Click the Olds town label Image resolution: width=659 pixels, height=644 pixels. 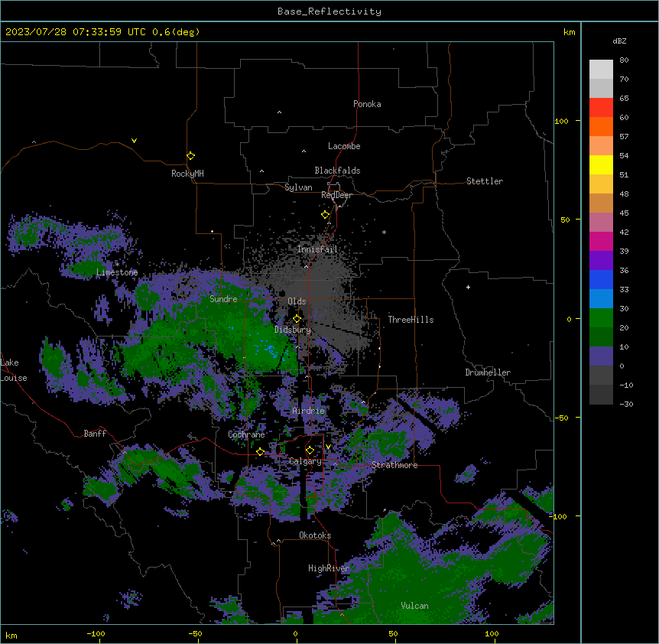pyautogui.click(x=297, y=301)
